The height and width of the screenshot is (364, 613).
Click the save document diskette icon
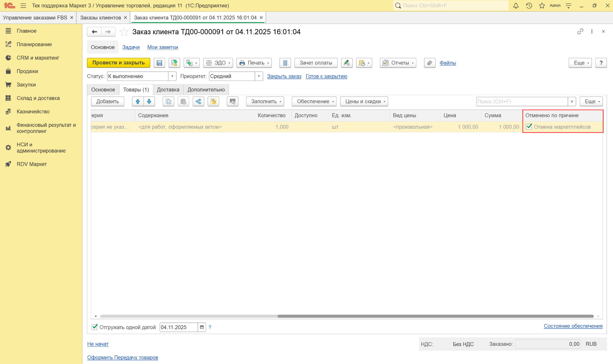coord(159,63)
